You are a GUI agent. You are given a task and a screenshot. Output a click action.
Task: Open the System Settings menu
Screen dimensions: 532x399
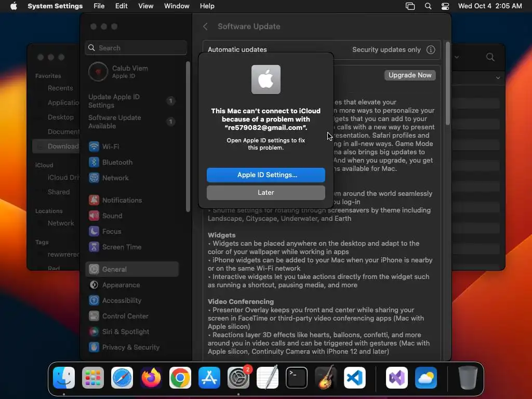tap(55, 6)
